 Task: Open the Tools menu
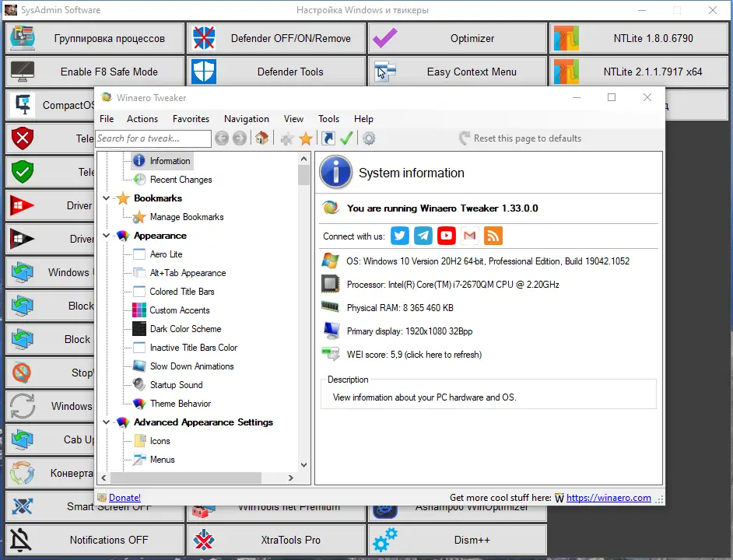(x=328, y=118)
